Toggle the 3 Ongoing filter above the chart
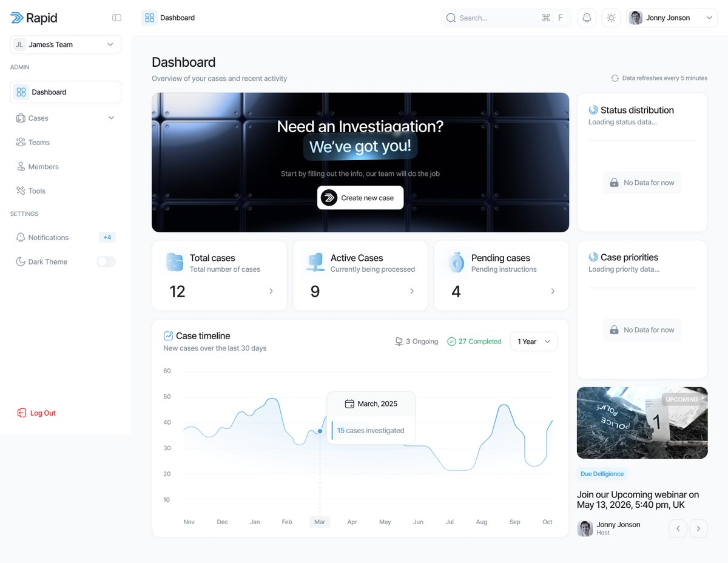The image size is (728, 563). (416, 342)
